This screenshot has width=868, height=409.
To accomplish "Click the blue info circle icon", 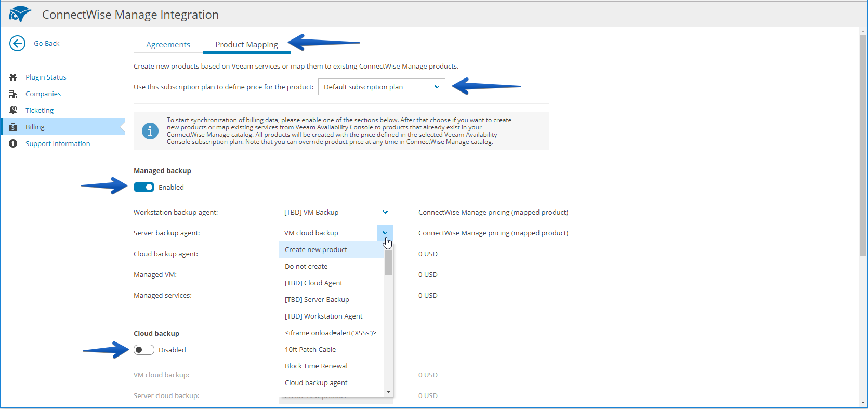I will 150,131.
